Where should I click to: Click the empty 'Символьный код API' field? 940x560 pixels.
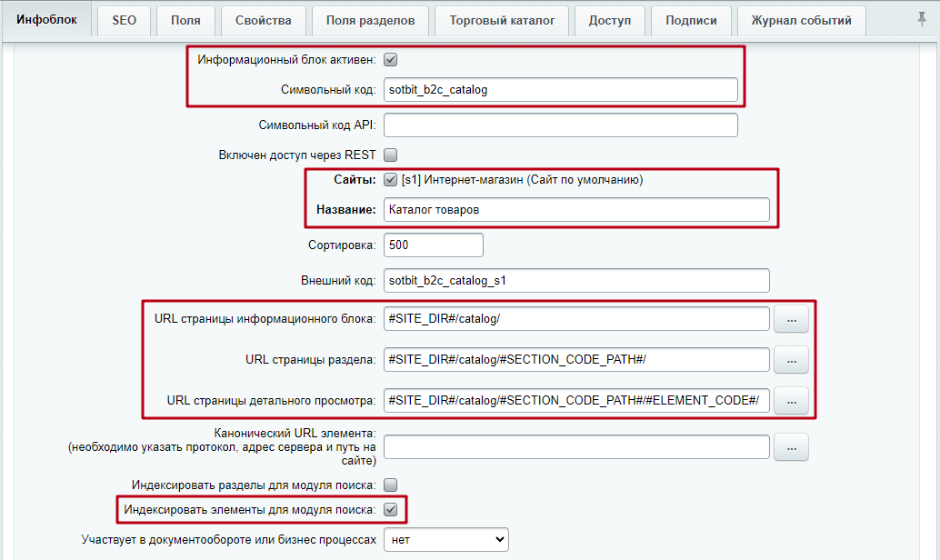(x=560, y=125)
